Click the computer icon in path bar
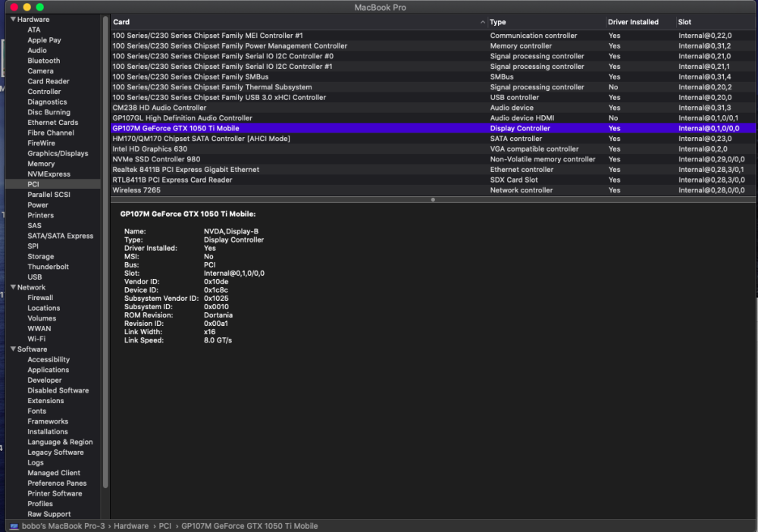 click(14, 526)
